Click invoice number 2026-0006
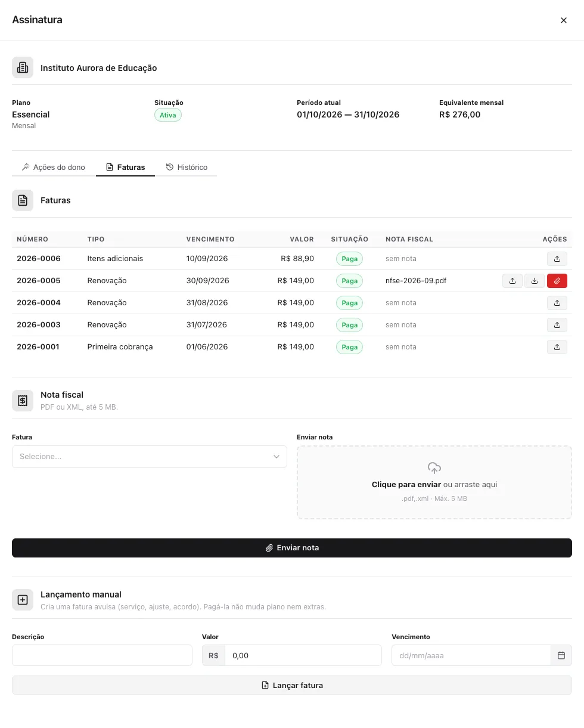584x728 pixels. pyautogui.click(x=39, y=259)
